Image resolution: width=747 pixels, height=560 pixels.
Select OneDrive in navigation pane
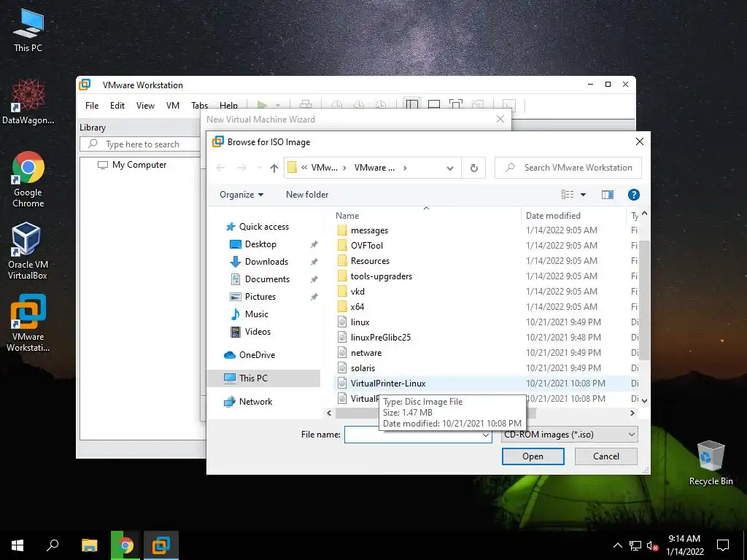pos(257,355)
